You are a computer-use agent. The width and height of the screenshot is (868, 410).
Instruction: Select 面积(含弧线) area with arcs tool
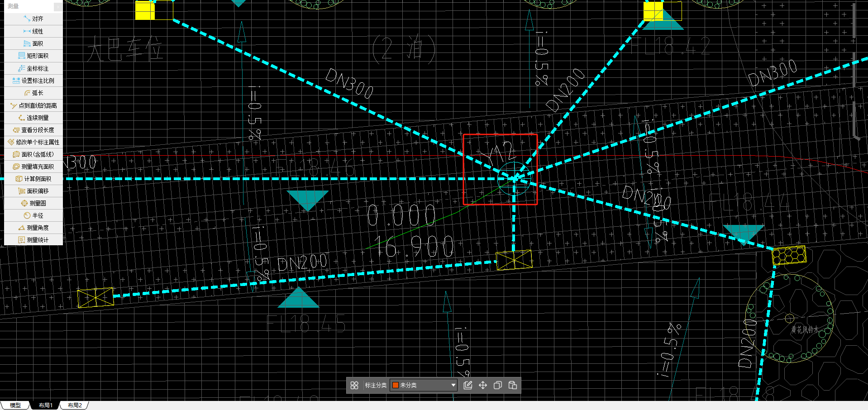(x=33, y=154)
